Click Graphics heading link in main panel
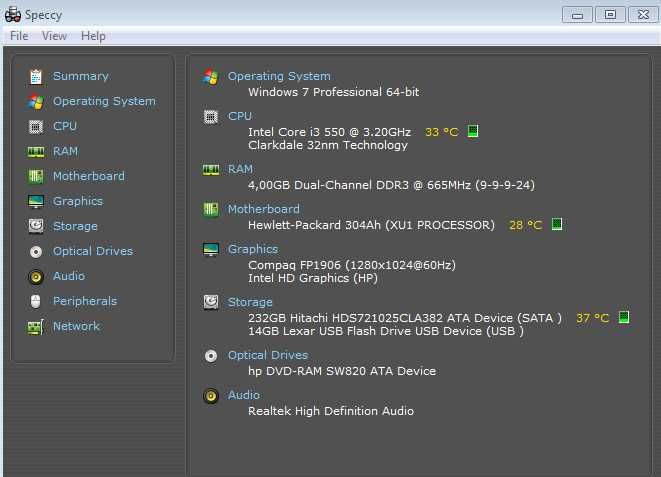The width and height of the screenshot is (661, 477). pyautogui.click(x=253, y=249)
